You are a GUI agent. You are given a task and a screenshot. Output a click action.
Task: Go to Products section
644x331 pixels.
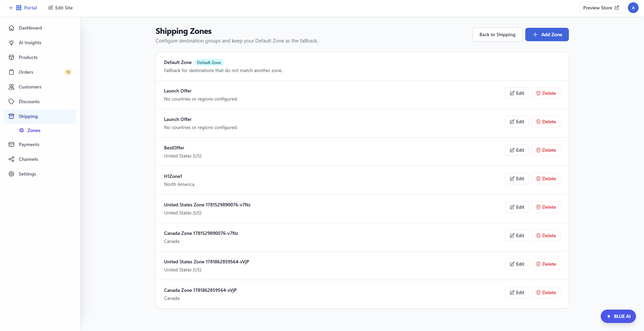[x=40, y=57]
